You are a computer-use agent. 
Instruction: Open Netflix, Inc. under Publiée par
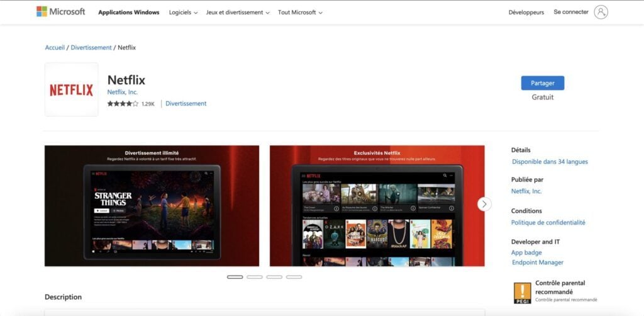tap(526, 191)
